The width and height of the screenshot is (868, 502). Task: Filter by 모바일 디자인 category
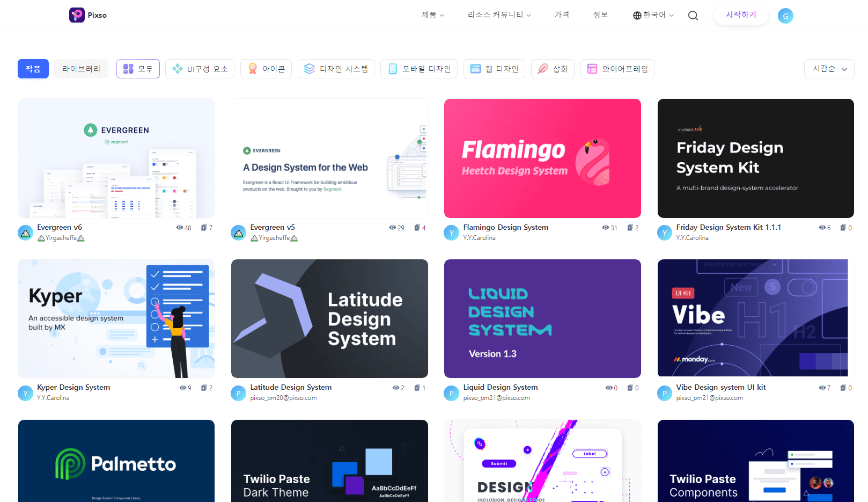pyautogui.click(x=419, y=69)
